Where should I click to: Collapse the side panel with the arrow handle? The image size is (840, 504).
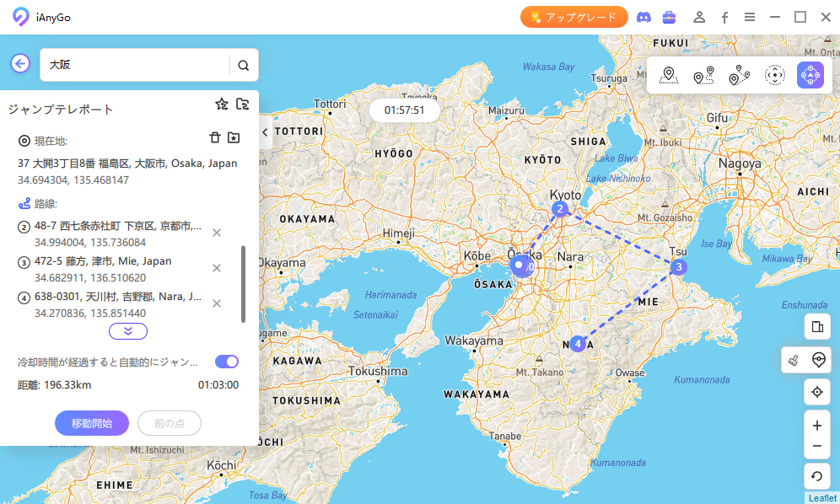[265, 132]
